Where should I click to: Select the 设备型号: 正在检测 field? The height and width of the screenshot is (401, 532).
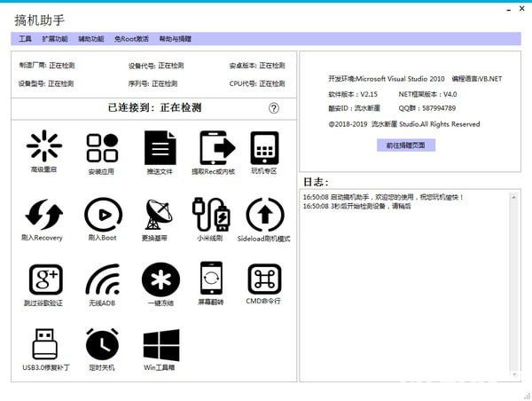[x=46, y=83]
